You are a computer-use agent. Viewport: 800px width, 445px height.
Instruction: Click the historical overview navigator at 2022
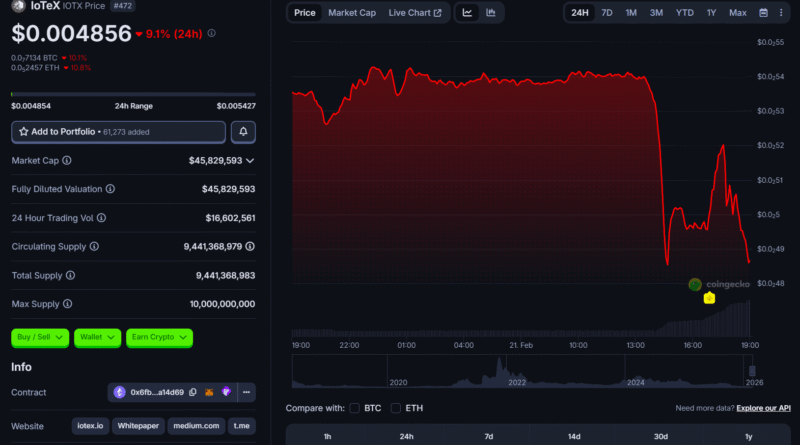click(516, 382)
